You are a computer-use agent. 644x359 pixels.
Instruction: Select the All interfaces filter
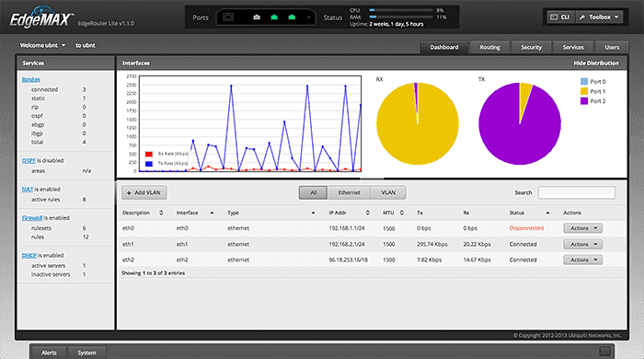coord(314,192)
